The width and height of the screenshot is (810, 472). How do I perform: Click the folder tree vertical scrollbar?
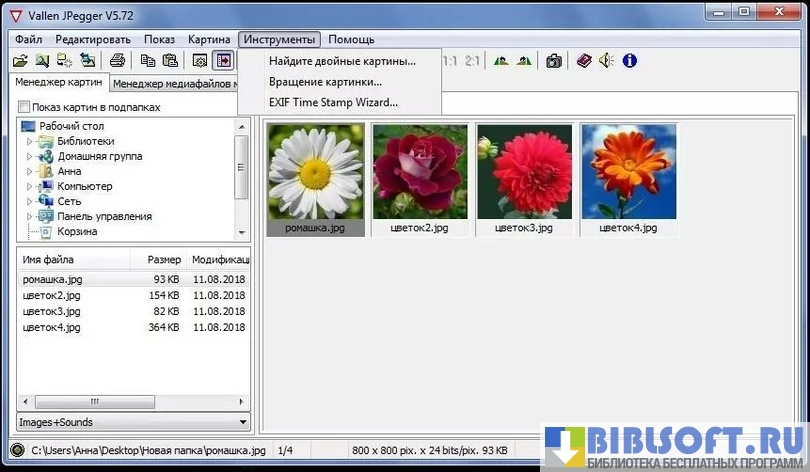[241, 180]
